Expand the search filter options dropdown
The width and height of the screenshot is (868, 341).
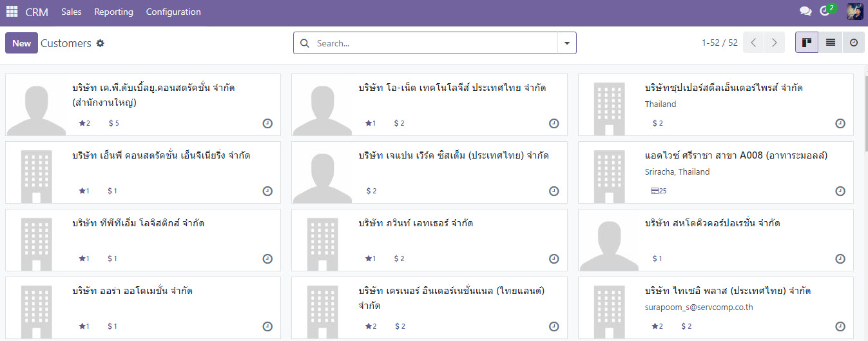566,43
